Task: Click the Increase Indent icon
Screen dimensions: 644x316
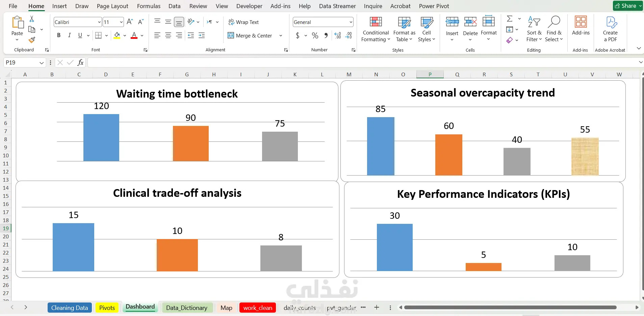Action: pyautogui.click(x=202, y=35)
